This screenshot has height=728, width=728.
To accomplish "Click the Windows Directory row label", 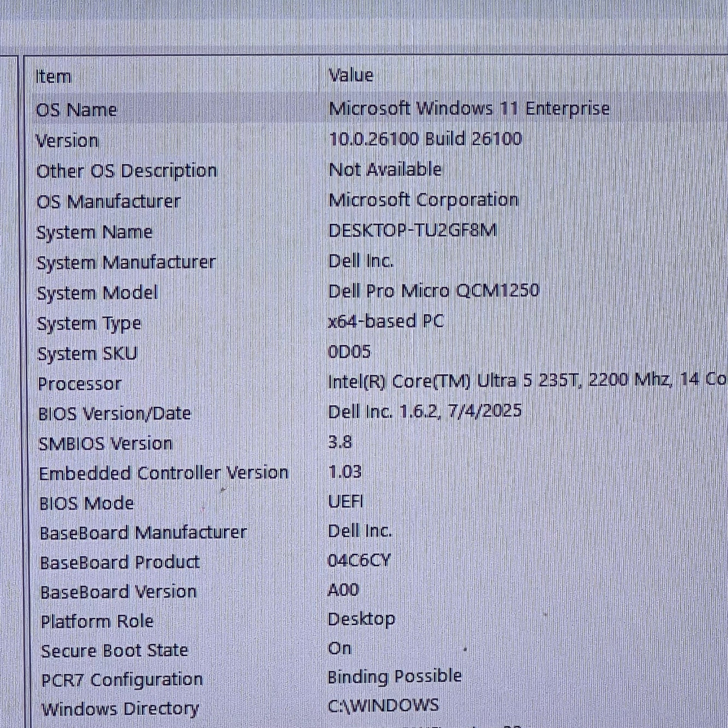I will coord(120,709).
